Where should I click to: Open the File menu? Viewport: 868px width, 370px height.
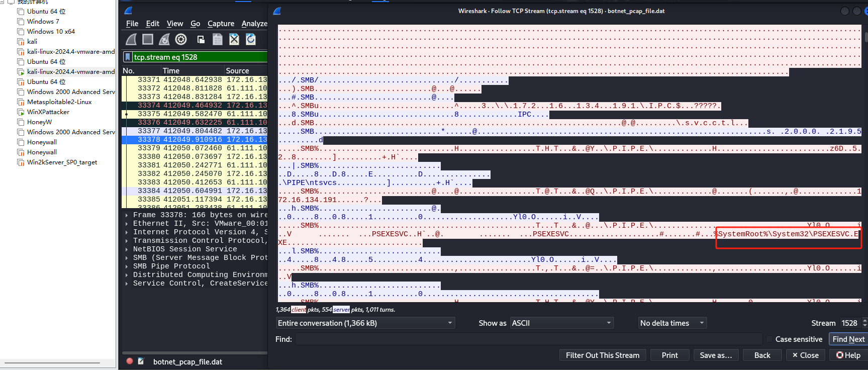[132, 23]
